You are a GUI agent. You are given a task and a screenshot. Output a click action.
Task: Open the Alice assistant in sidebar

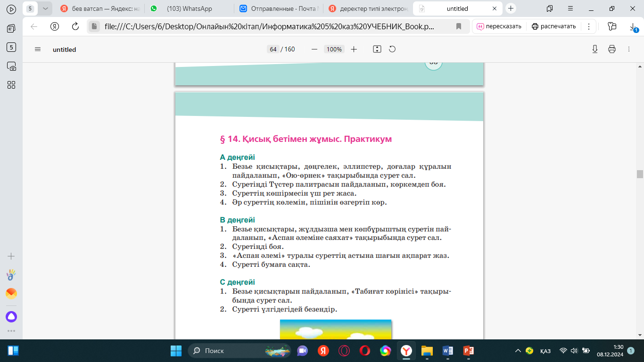pos(11,317)
